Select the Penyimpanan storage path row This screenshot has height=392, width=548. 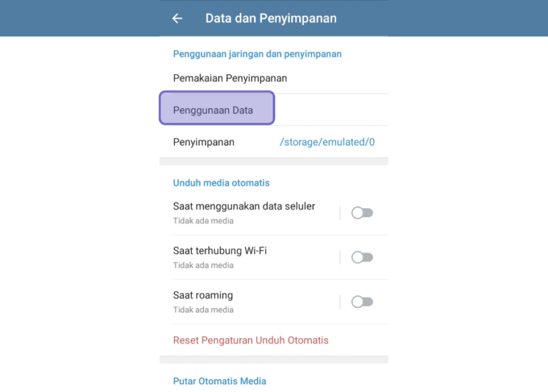(x=274, y=142)
